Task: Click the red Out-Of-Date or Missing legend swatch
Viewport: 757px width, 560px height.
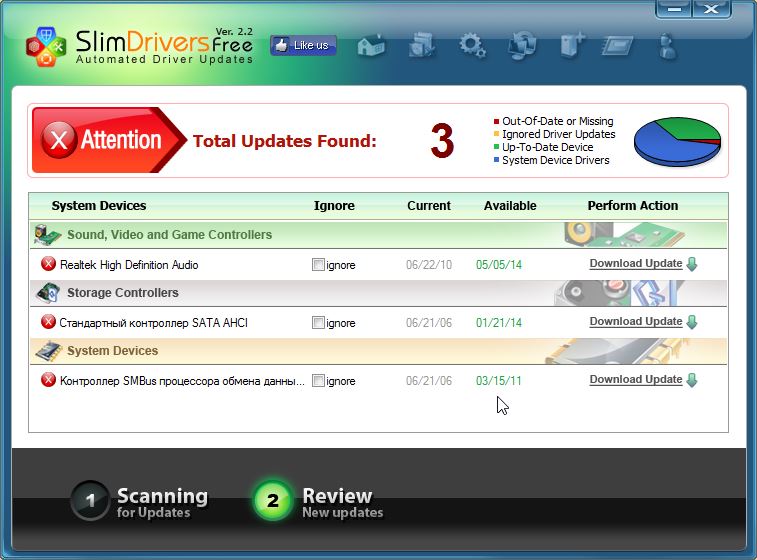Action: pyautogui.click(x=496, y=121)
